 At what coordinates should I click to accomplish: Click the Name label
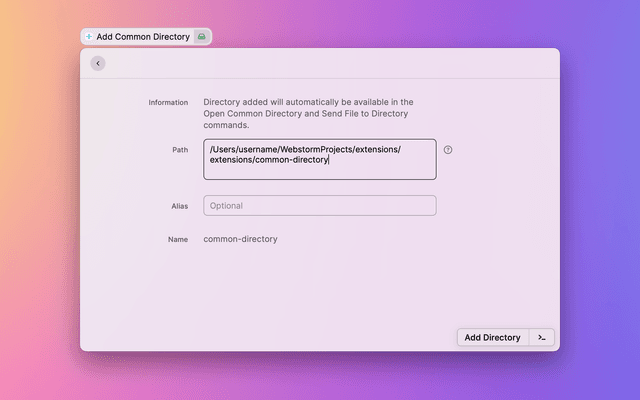pyautogui.click(x=178, y=240)
